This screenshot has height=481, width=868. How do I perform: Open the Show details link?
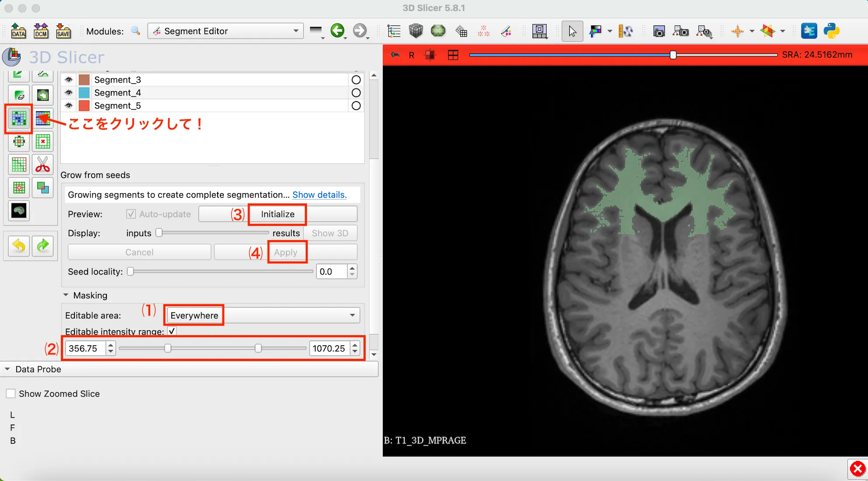pos(319,195)
